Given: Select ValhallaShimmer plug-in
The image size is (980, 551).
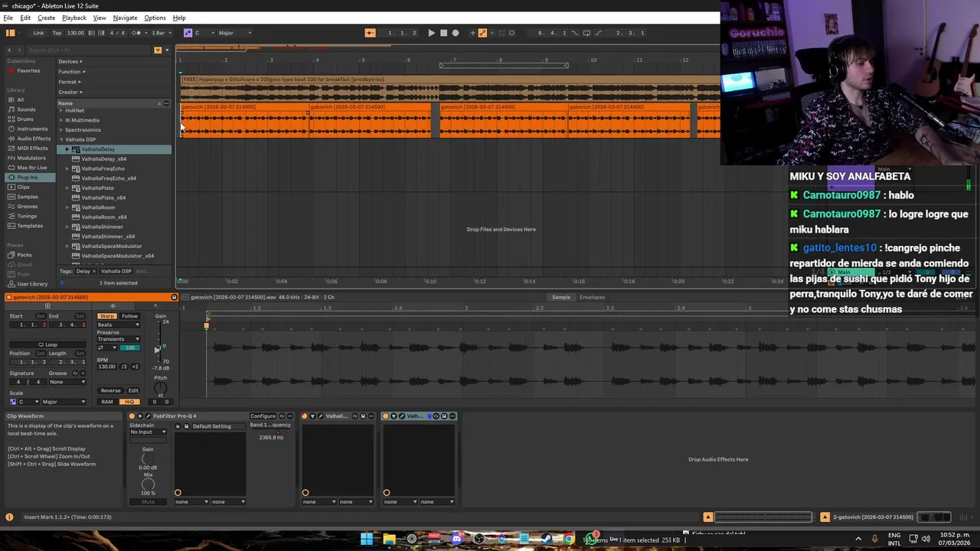Looking at the screenshot, I should [102, 227].
